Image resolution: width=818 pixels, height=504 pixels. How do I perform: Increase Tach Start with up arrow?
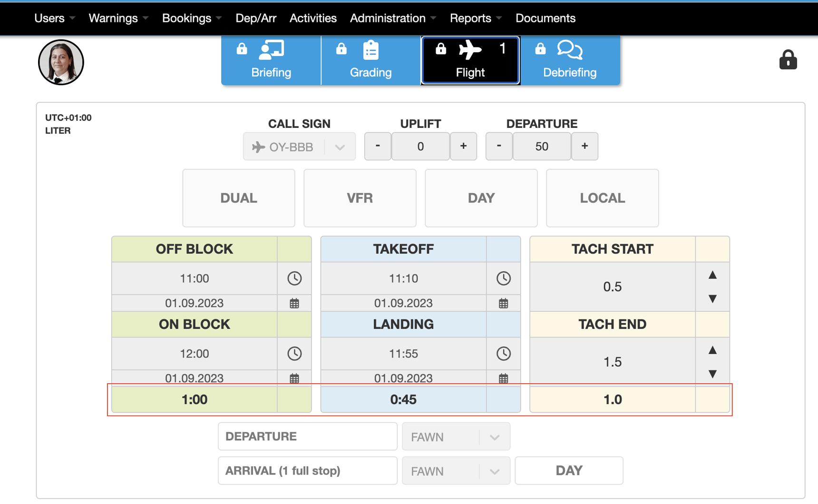(712, 275)
